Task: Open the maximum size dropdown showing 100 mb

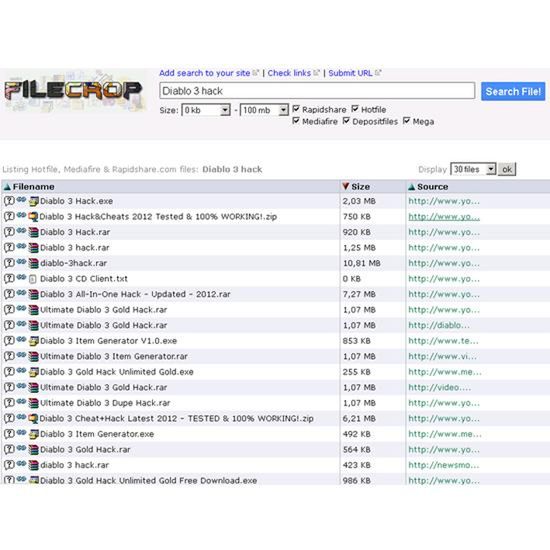Action: (264, 110)
